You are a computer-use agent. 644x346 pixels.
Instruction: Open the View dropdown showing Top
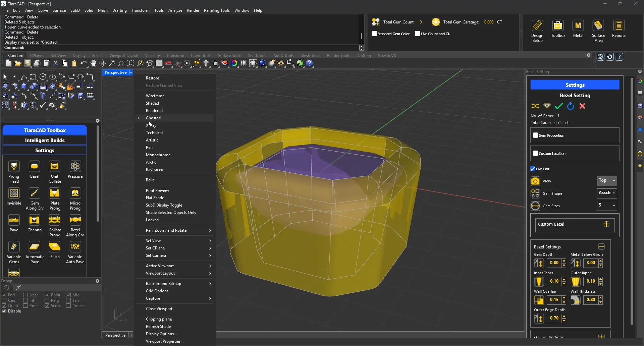click(x=607, y=181)
